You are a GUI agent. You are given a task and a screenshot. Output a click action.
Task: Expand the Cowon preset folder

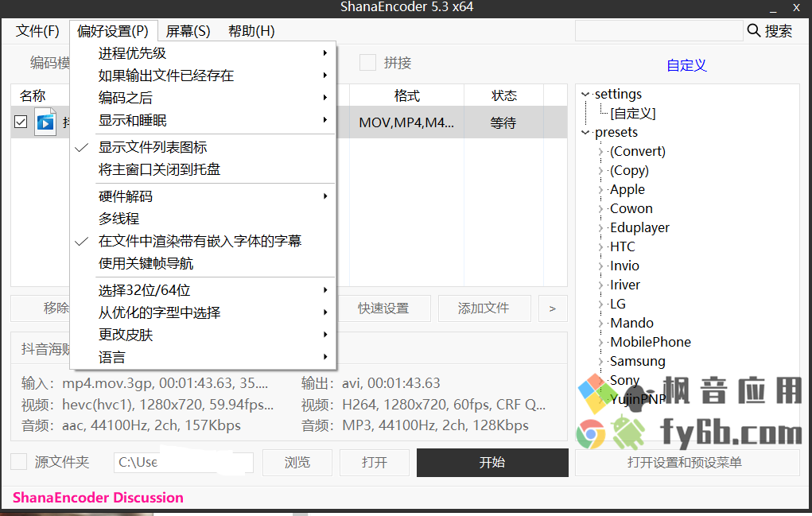point(600,209)
